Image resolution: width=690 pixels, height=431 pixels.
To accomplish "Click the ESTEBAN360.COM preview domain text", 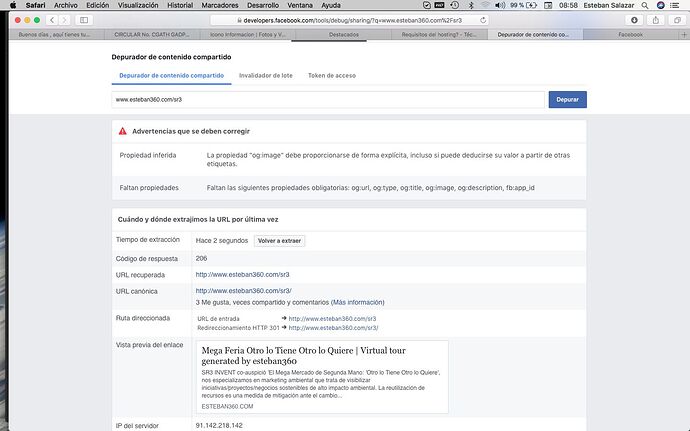I will (x=227, y=406).
